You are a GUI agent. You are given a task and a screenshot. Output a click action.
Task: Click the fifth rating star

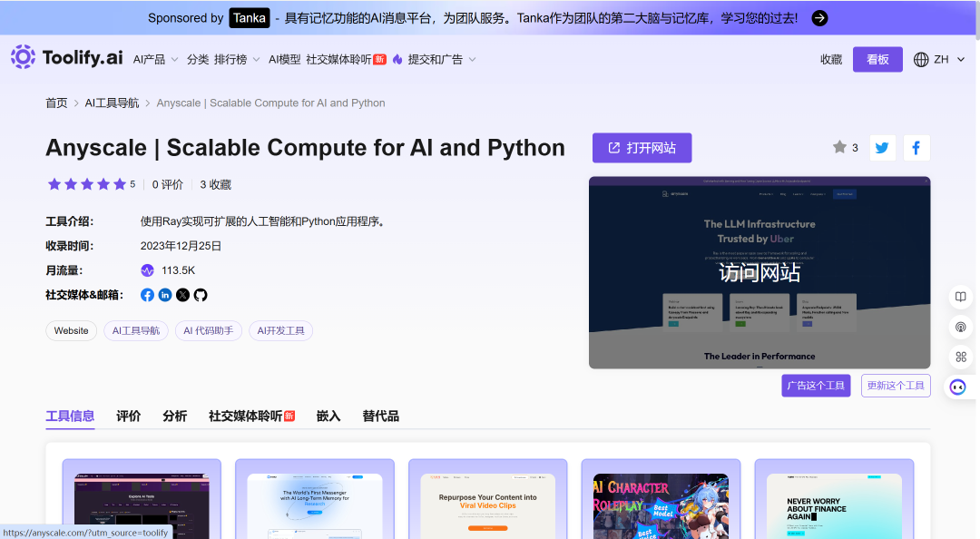pos(120,184)
